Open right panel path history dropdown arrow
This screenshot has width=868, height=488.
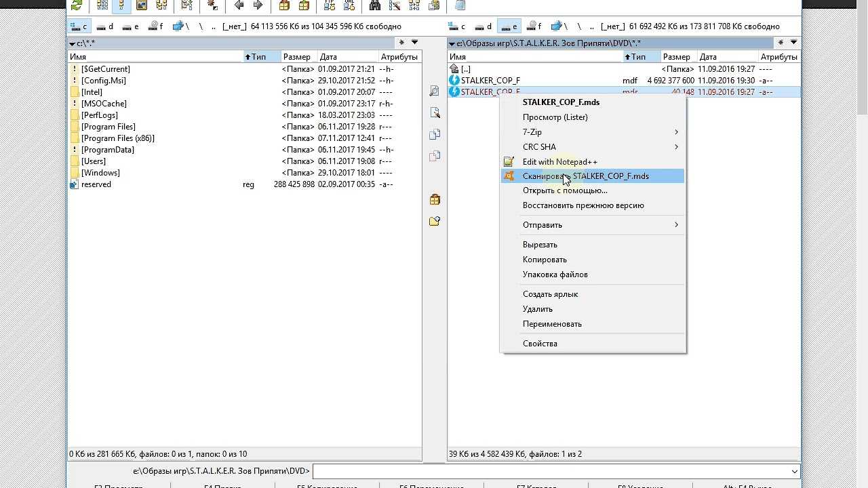click(793, 43)
